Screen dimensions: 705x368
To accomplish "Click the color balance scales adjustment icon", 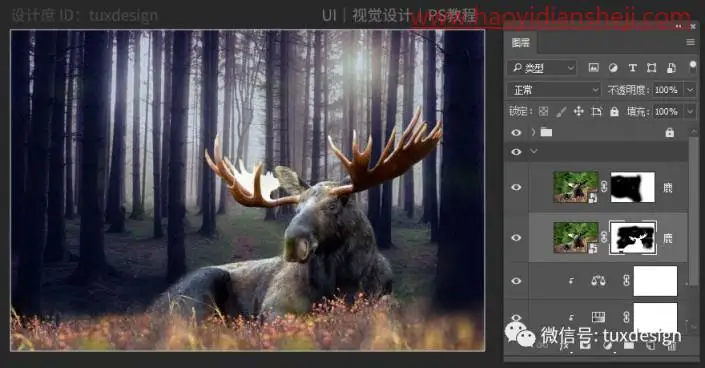I will click(598, 281).
